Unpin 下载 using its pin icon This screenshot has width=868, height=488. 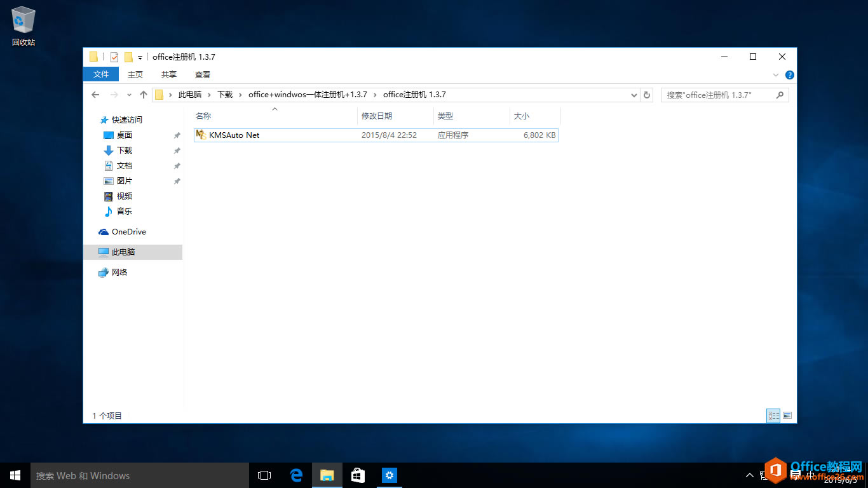(x=177, y=151)
